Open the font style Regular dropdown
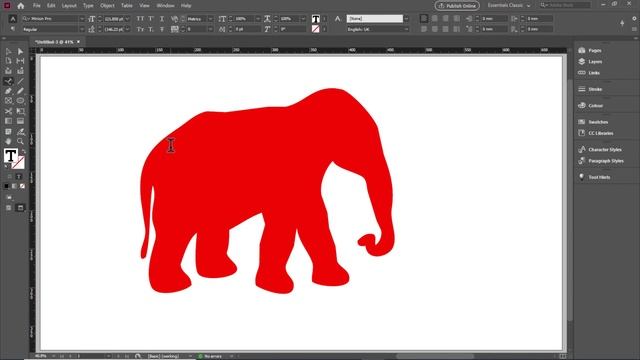This screenshot has width=640, height=360. pyautogui.click(x=82, y=30)
